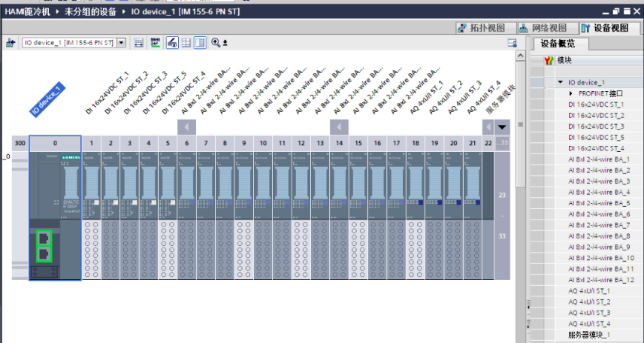Toggle the page break display button

coord(172,43)
